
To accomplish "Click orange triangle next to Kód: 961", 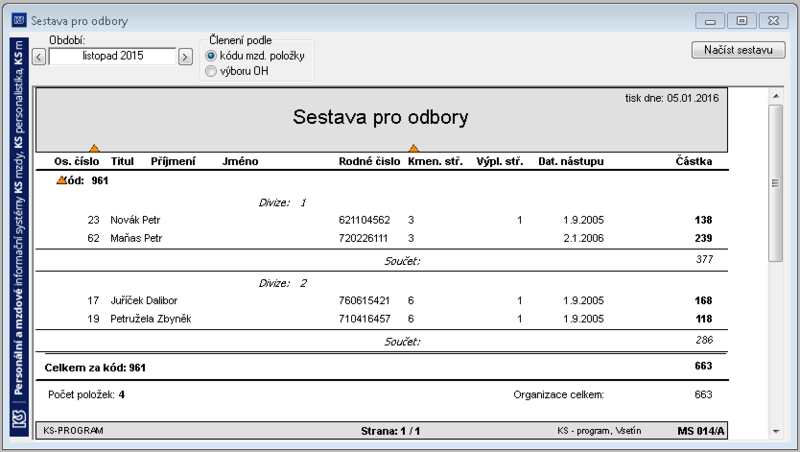I will pos(62,180).
